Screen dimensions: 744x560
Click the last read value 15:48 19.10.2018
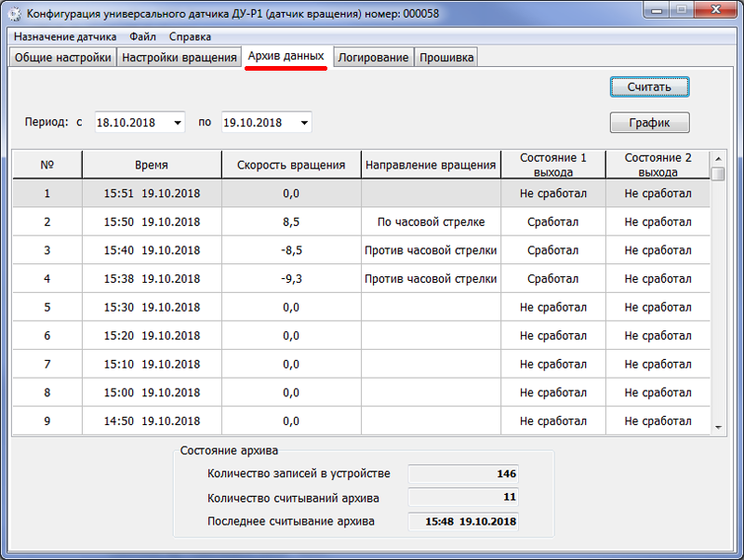coord(463,521)
